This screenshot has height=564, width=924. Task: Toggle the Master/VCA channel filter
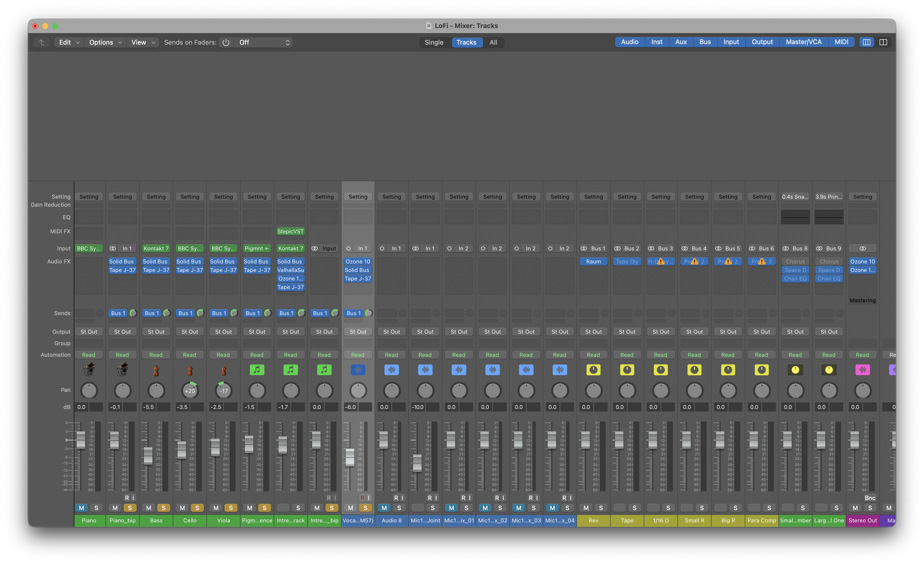(x=803, y=42)
